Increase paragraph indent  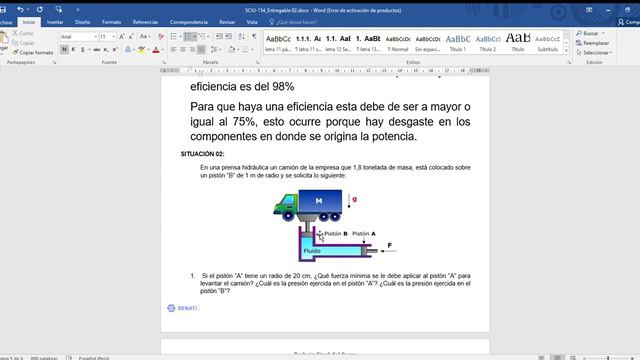229,37
